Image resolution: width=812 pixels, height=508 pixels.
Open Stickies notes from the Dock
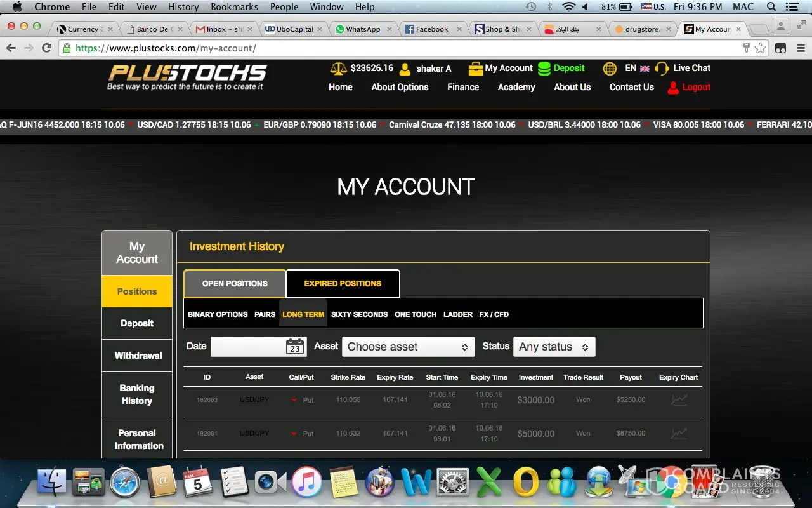pyautogui.click(x=344, y=482)
